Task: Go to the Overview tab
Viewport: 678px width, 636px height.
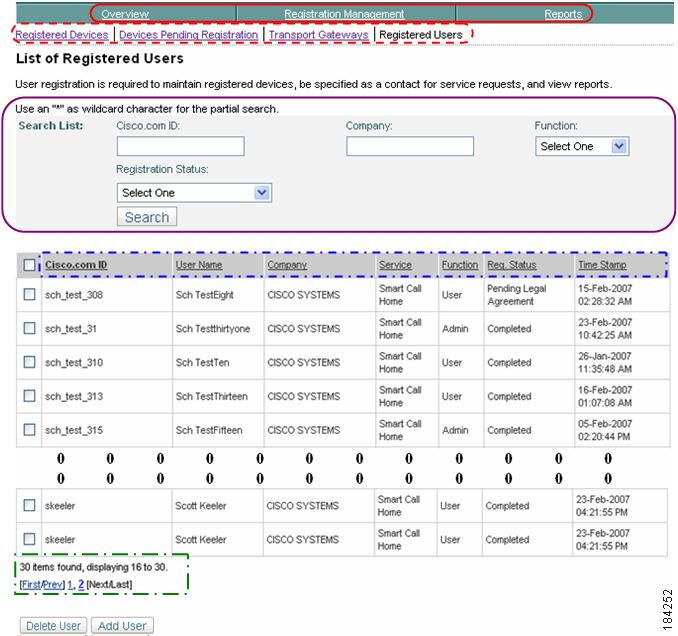Action: coord(125,14)
